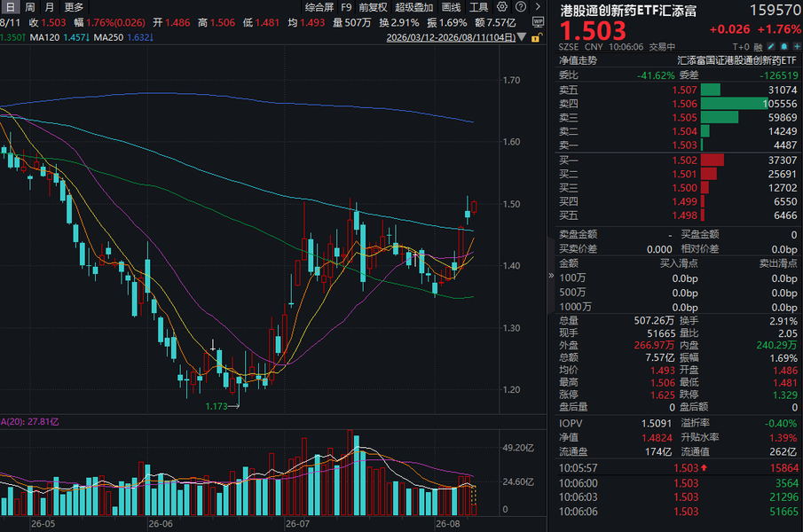This screenshot has height=532, width=803.
Task: Set a price alert with bell icon
Action: click(x=784, y=46)
